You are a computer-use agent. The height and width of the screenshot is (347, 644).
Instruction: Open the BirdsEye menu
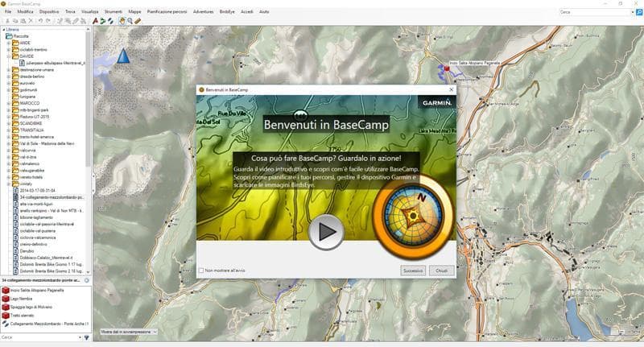(227, 12)
